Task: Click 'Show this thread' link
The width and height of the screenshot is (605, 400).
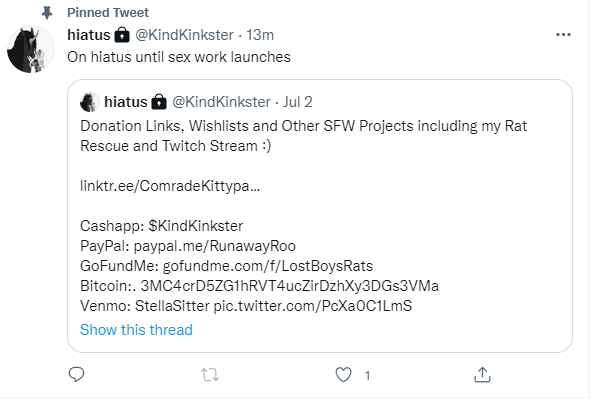Action: tap(136, 330)
